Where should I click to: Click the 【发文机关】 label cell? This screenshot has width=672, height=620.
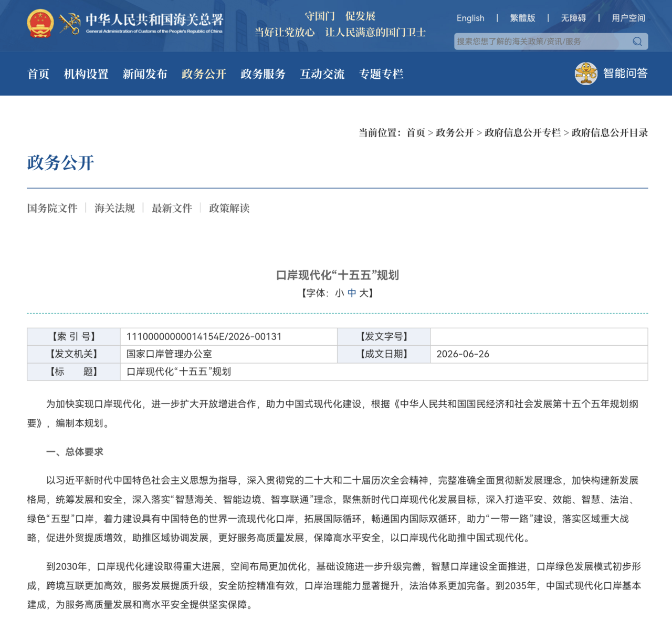[x=74, y=354]
